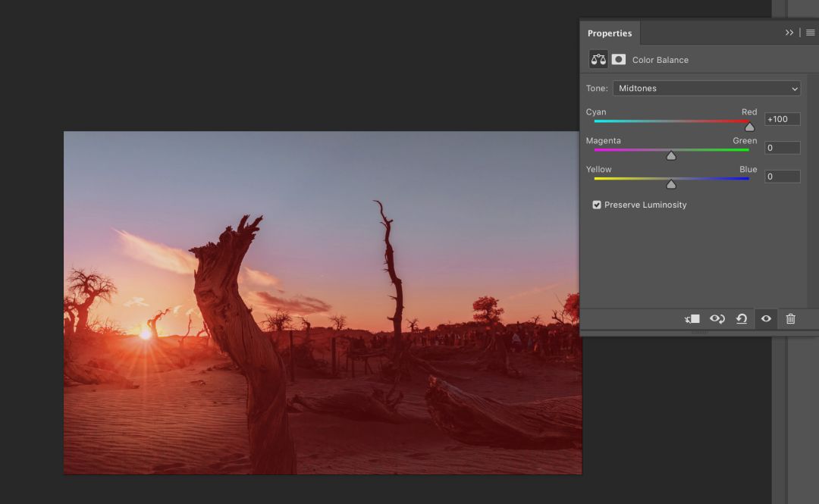The image size is (819, 504).
Task: Clip adjustment to layer below icon
Action: tap(692, 319)
